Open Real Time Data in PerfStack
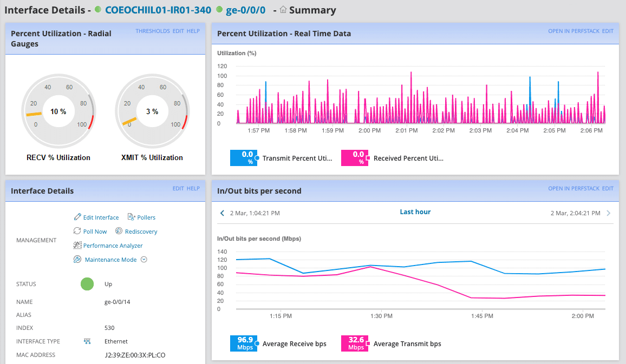This screenshot has width=626, height=364. pos(573,31)
